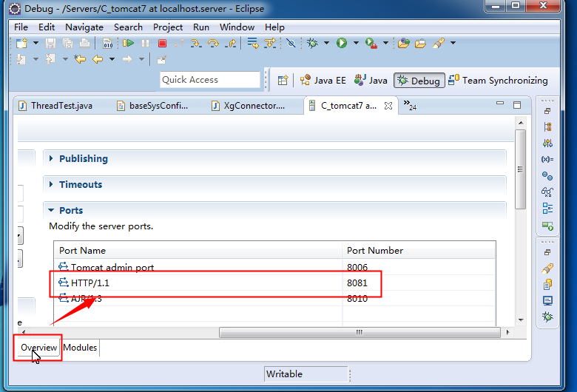Maximize the editor area
The width and height of the screenshot is (577, 392).
tap(517, 105)
